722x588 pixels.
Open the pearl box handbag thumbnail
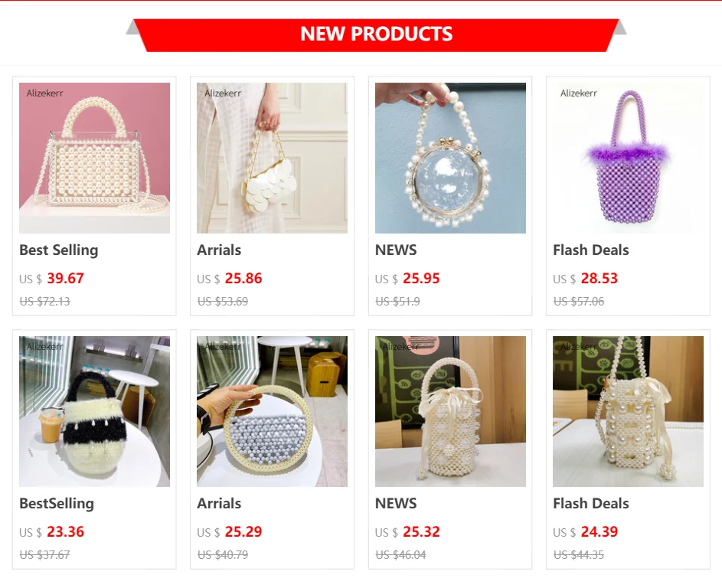tap(94, 158)
